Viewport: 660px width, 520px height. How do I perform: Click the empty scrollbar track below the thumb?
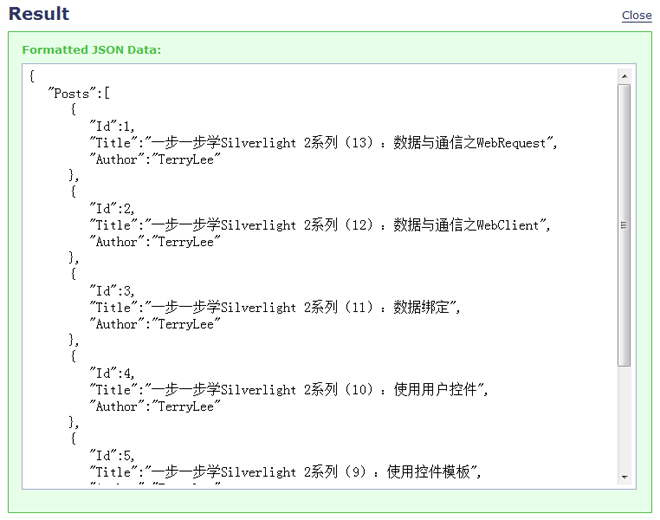pyautogui.click(x=624, y=420)
